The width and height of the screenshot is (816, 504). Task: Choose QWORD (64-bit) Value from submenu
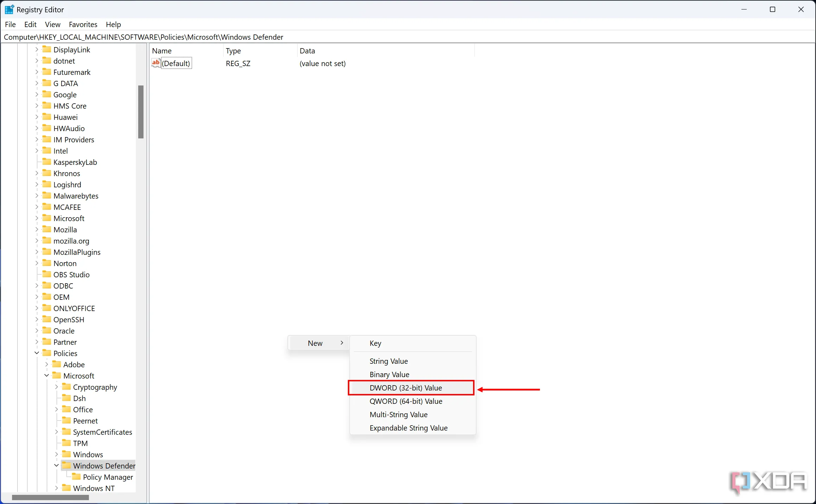point(413,401)
